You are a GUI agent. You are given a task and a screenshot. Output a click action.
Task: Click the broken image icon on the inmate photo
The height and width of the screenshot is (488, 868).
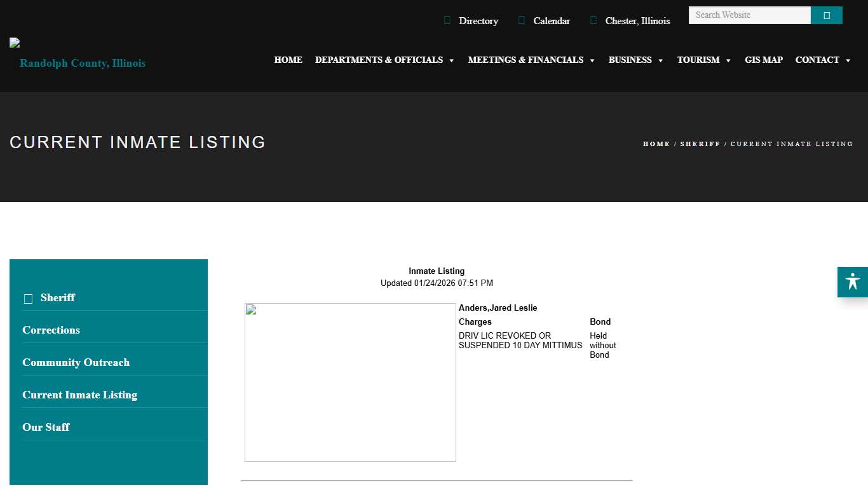click(253, 309)
